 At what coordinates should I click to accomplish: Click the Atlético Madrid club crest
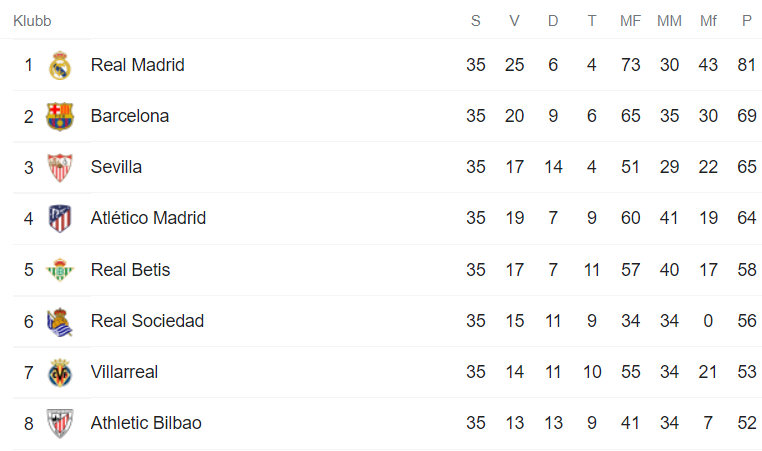coord(60,218)
